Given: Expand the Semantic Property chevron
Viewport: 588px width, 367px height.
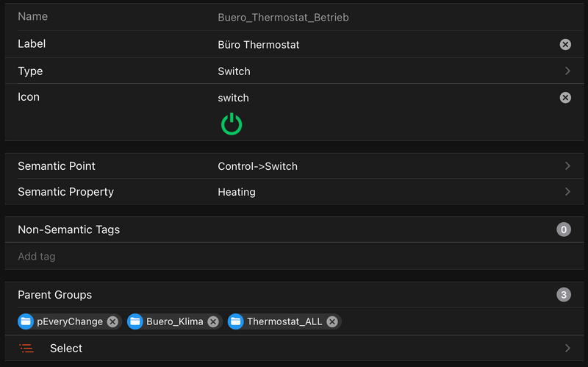Looking at the screenshot, I should pyautogui.click(x=567, y=192).
